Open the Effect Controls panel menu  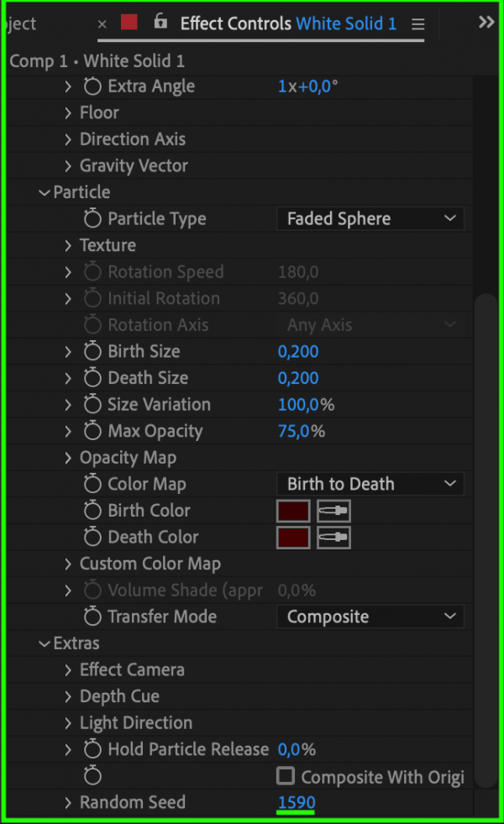coord(417,24)
